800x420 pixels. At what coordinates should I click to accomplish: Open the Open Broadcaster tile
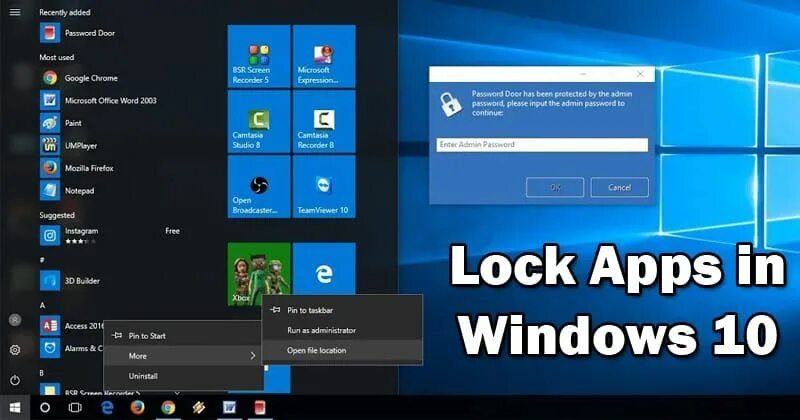(x=259, y=187)
